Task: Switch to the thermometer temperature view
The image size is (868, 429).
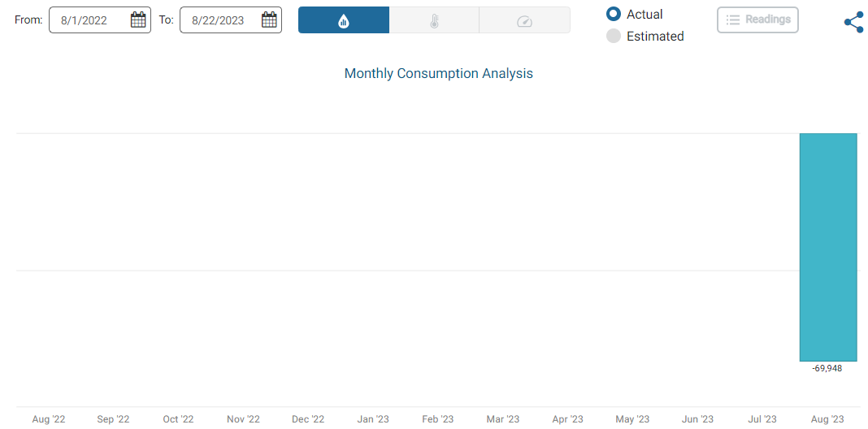Action: pyautogui.click(x=434, y=20)
